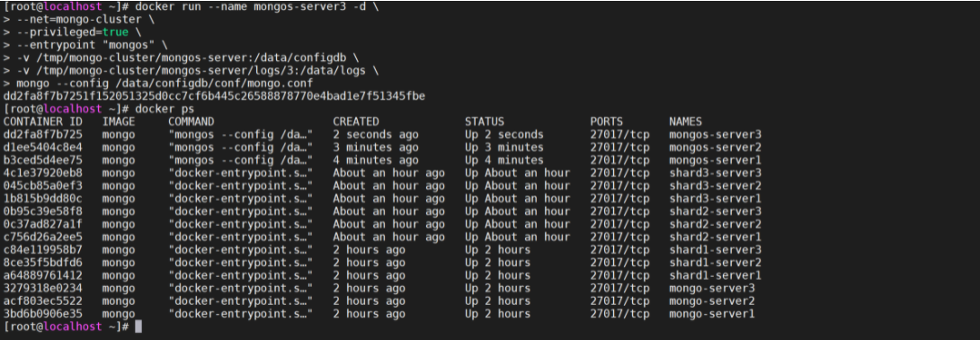The image size is (980, 340).
Task: Click the 'Up 2 seconds' status text
Action: pyautogui.click(x=503, y=134)
